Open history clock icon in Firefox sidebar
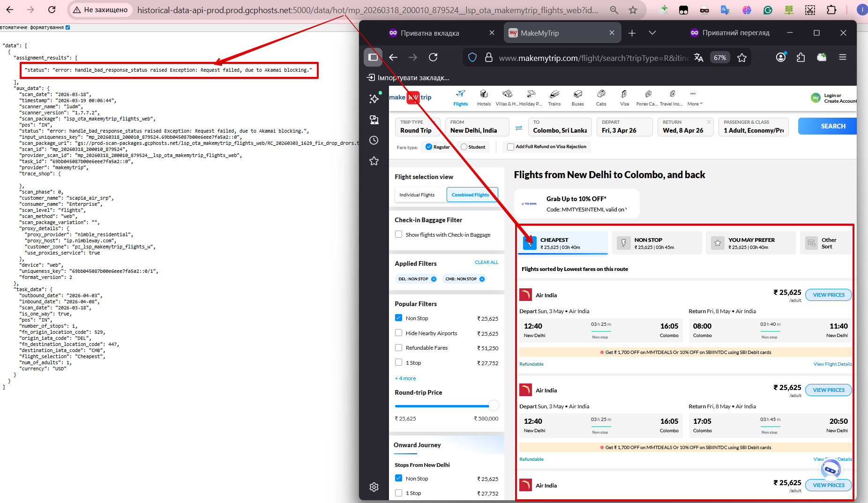Viewport: 868px width, 503px height. click(x=374, y=140)
